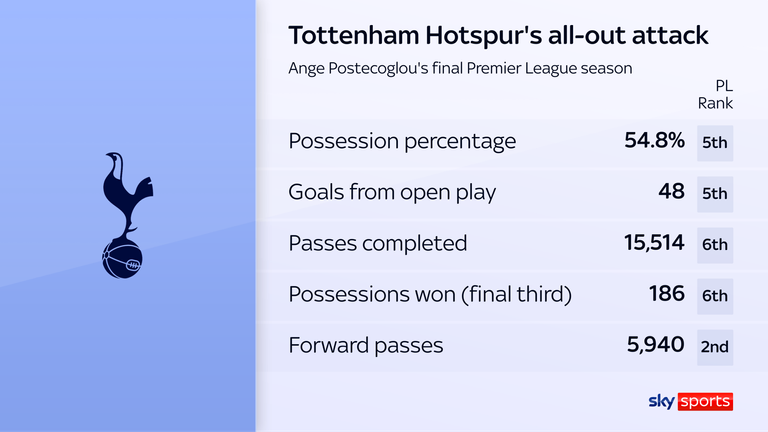Click the 'Goals from open play' label
The height and width of the screenshot is (432, 768).
coord(392,192)
